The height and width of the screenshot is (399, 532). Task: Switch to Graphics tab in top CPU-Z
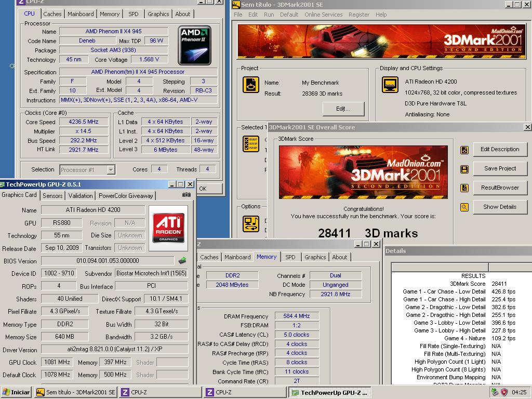158,14
